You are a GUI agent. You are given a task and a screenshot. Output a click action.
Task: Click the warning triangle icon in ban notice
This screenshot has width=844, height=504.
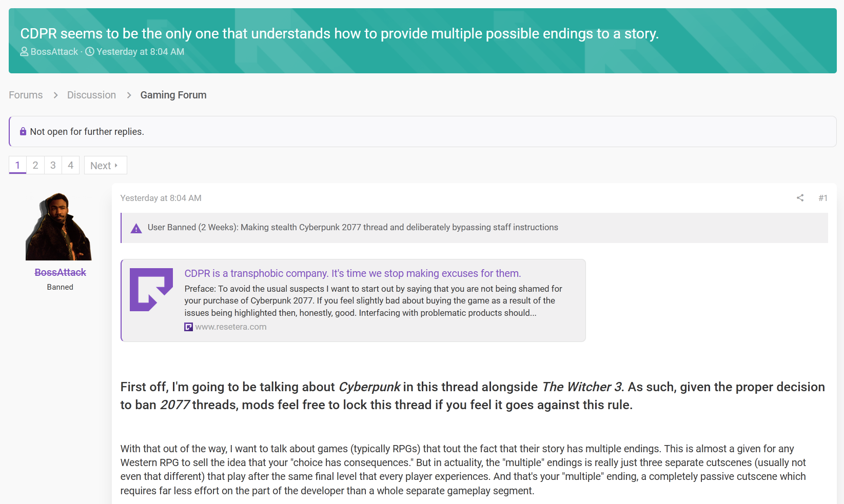136,228
